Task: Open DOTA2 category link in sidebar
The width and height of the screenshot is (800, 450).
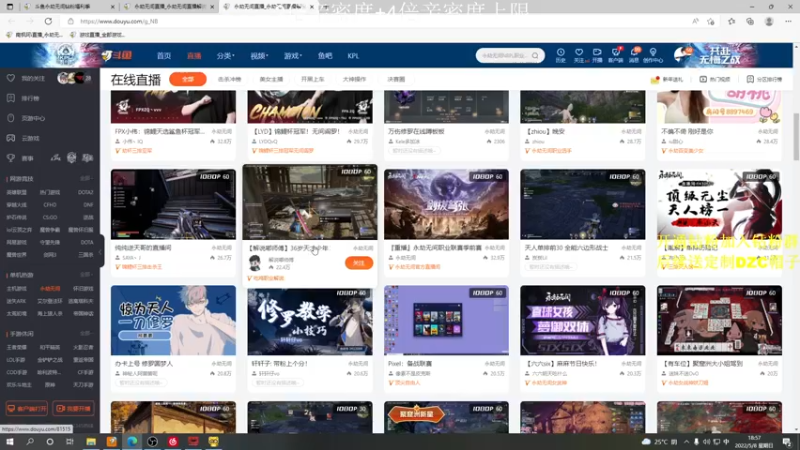Action: (x=85, y=192)
